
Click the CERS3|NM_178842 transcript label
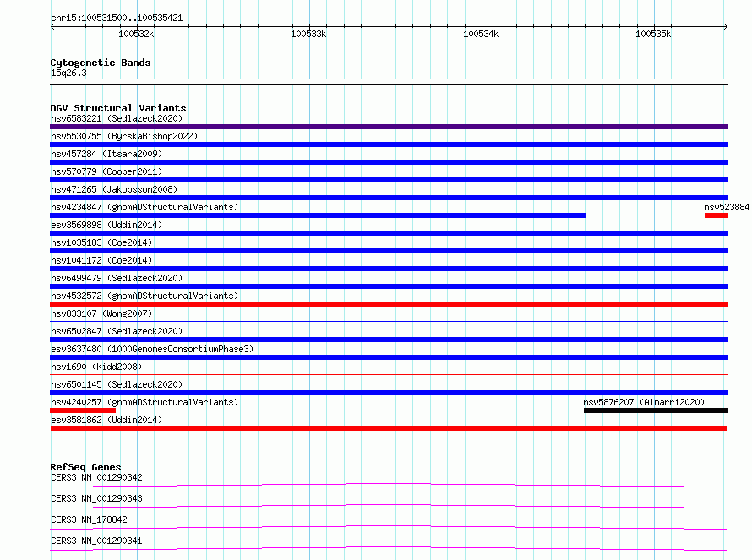89,519
